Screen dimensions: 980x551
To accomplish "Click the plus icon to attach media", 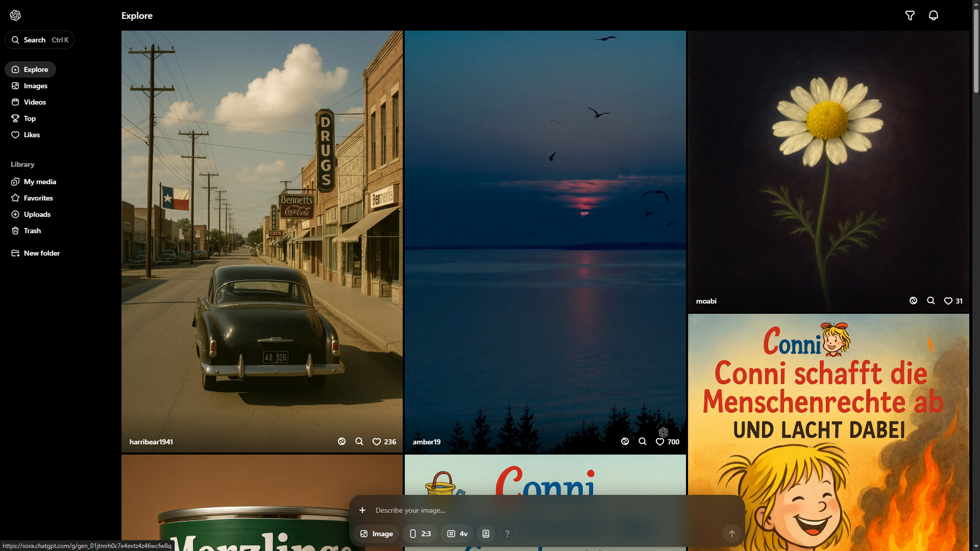I will coord(362,510).
